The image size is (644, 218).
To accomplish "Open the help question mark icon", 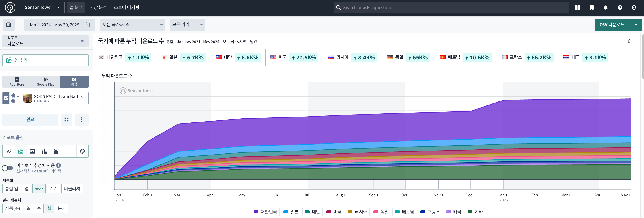I will click(620, 8).
